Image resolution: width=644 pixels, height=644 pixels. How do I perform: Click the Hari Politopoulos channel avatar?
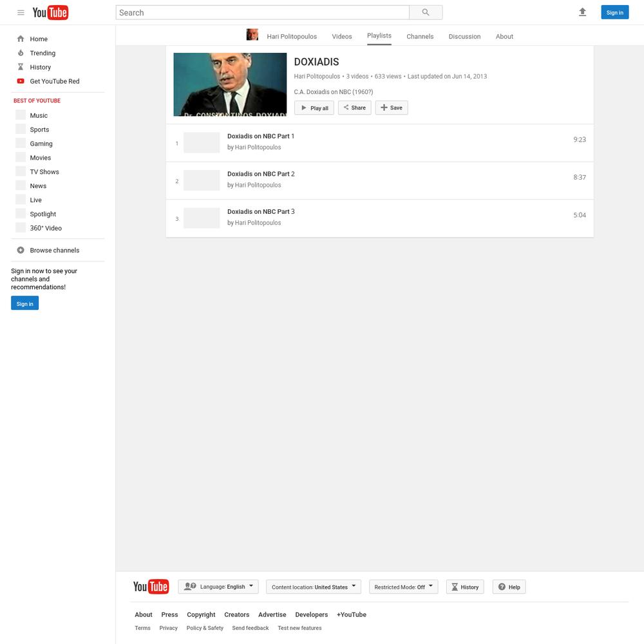(x=252, y=35)
